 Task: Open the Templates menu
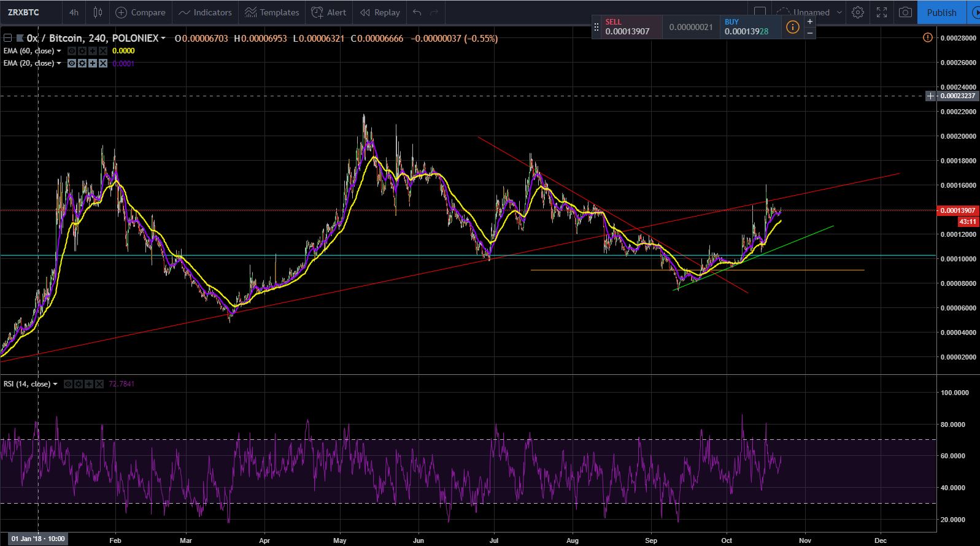[x=272, y=12]
